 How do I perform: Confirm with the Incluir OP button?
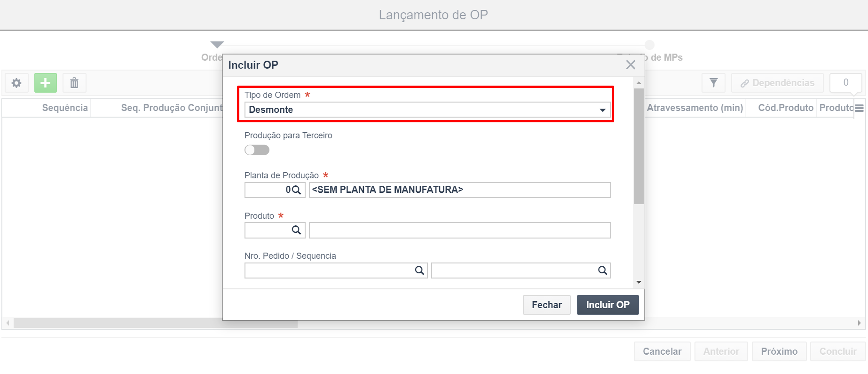[608, 305]
